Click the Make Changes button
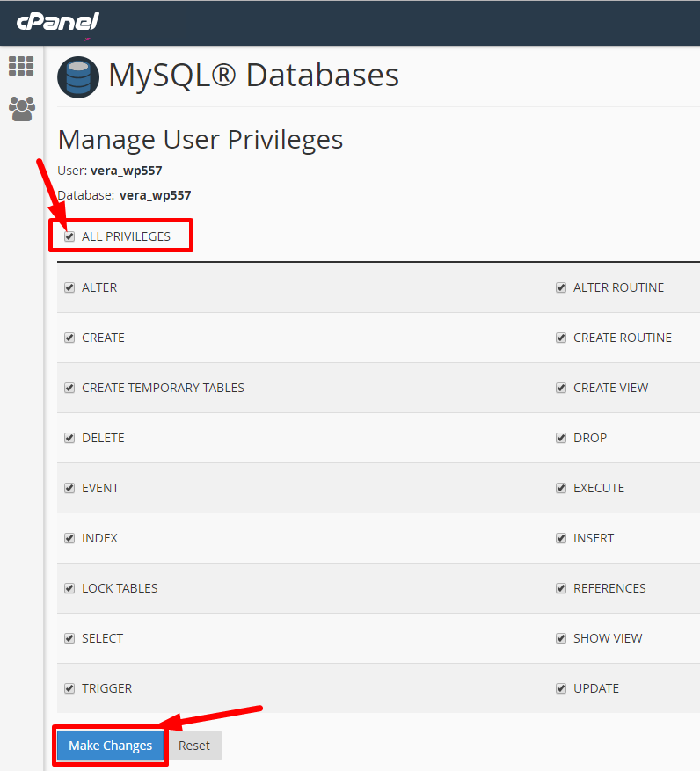 (x=111, y=746)
